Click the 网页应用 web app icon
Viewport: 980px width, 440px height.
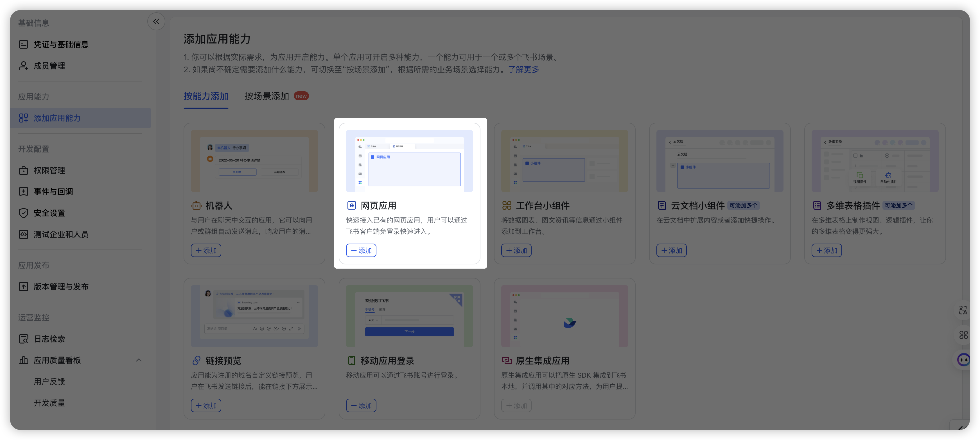[x=351, y=206]
